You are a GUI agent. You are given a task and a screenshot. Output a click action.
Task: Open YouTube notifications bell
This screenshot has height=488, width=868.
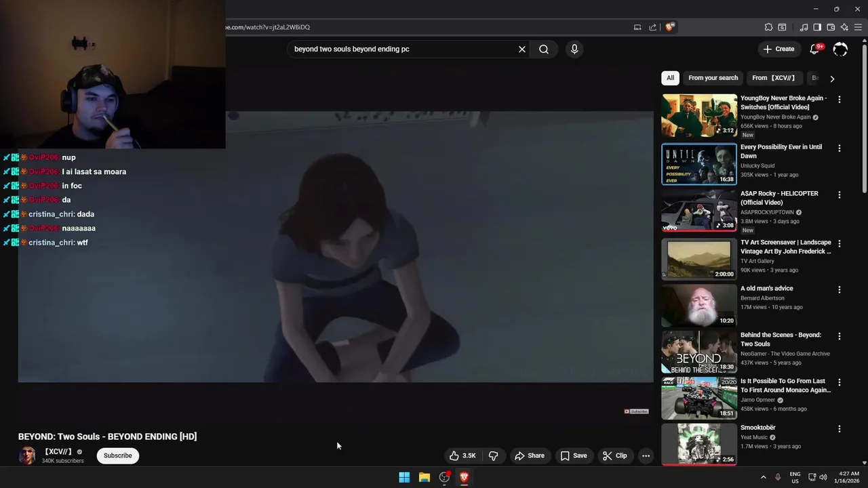815,49
